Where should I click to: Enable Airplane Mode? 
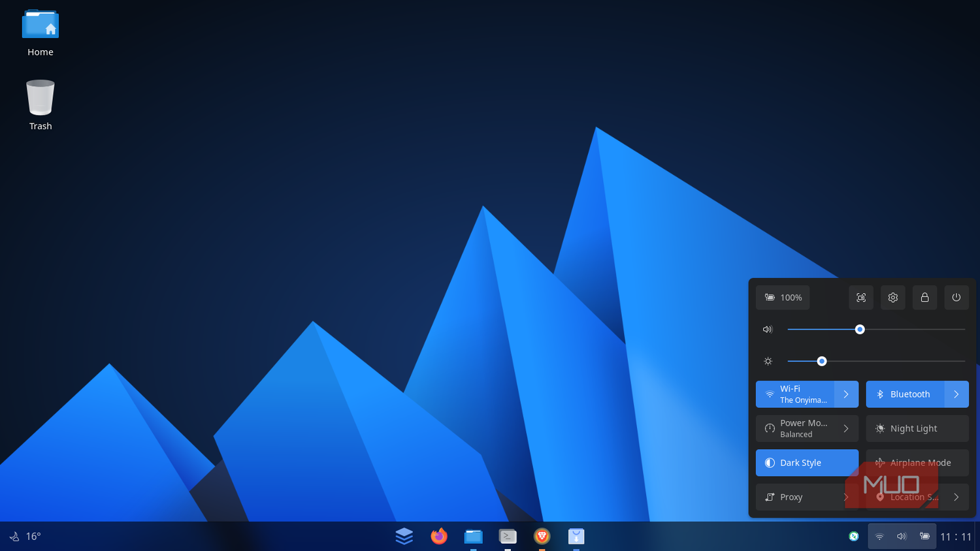[x=917, y=463]
